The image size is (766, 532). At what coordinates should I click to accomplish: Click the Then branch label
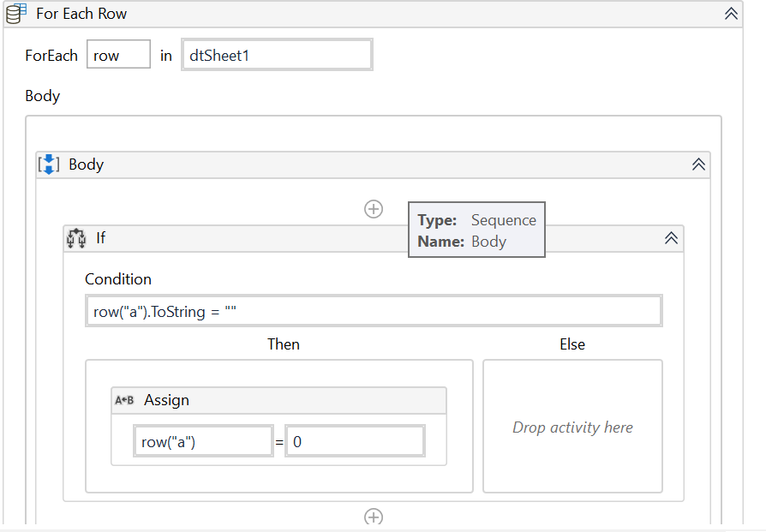[284, 344]
